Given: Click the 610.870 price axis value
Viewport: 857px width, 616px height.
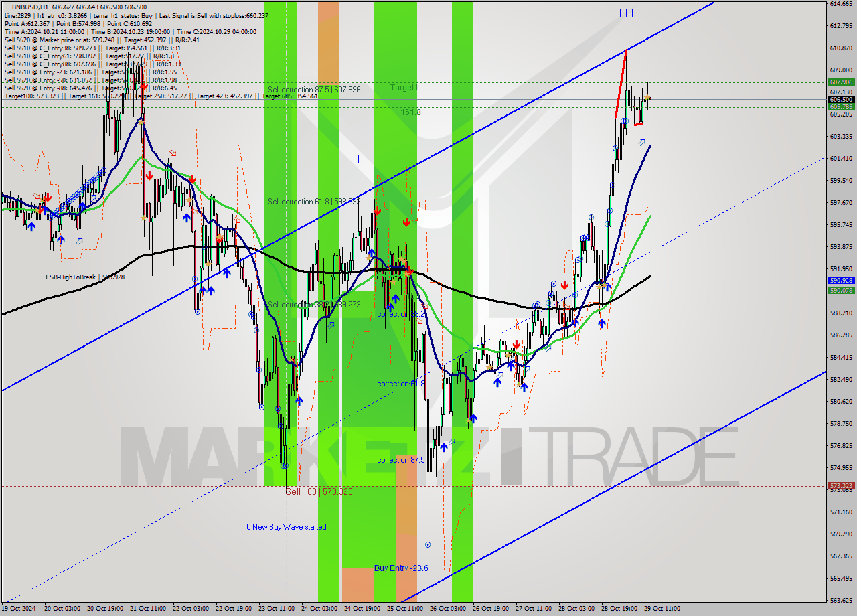Looking at the screenshot, I should point(841,48).
